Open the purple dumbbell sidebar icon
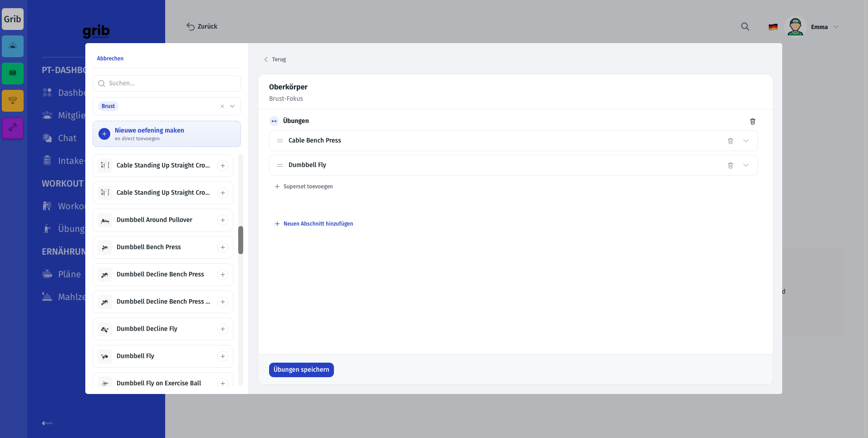This screenshot has width=868, height=438. click(x=13, y=128)
